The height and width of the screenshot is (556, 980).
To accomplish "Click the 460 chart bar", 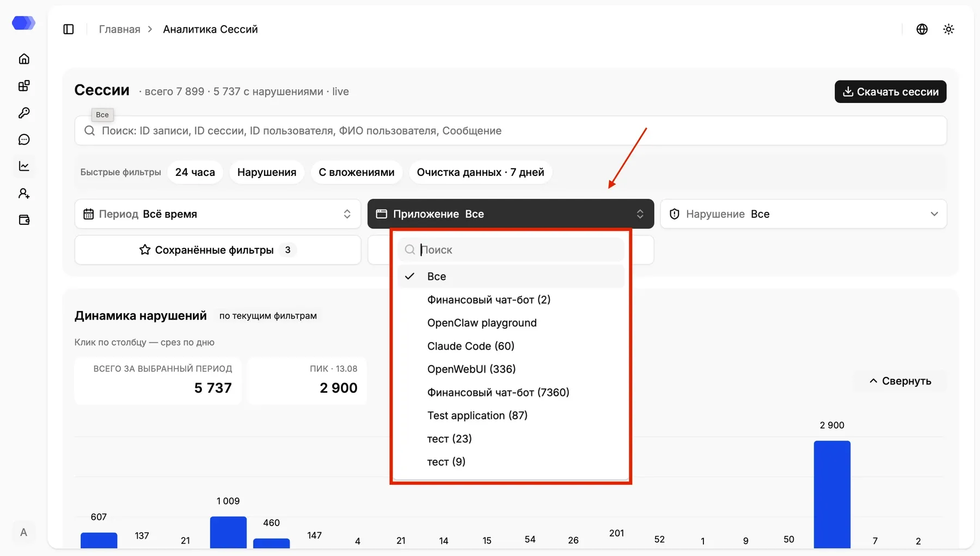I will (x=271, y=543).
